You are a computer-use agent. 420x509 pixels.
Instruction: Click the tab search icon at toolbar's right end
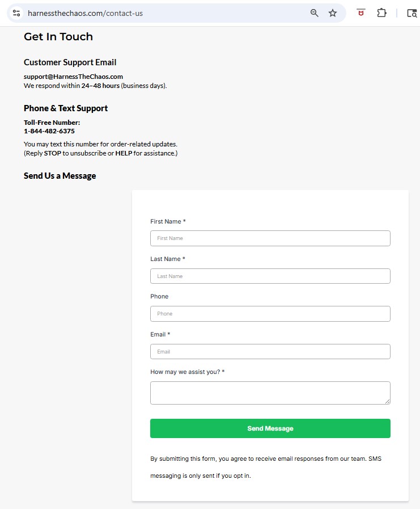(x=411, y=13)
